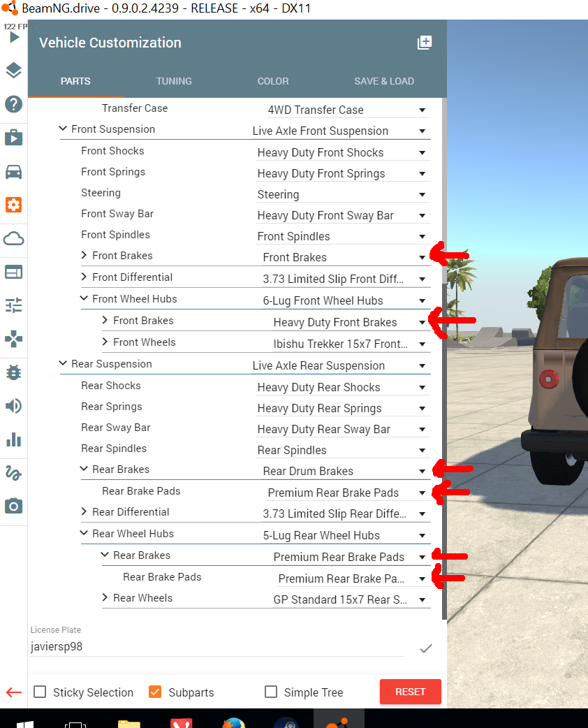Open the squiggly gesture path icon in sidebar
Image resolution: width=588 pixels, height=728 pixels.
[13, 473]
